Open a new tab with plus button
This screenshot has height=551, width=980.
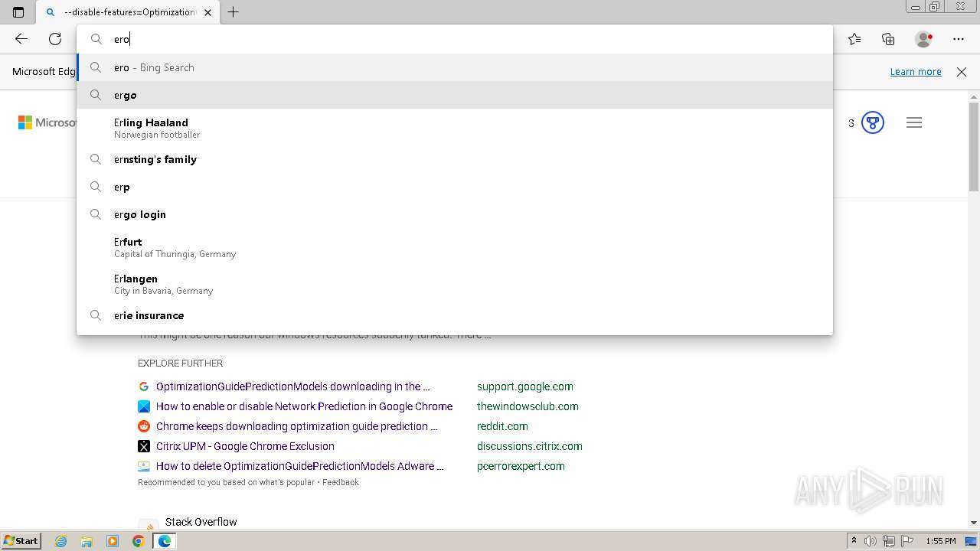pyautogui.click(x=234, y=12)
